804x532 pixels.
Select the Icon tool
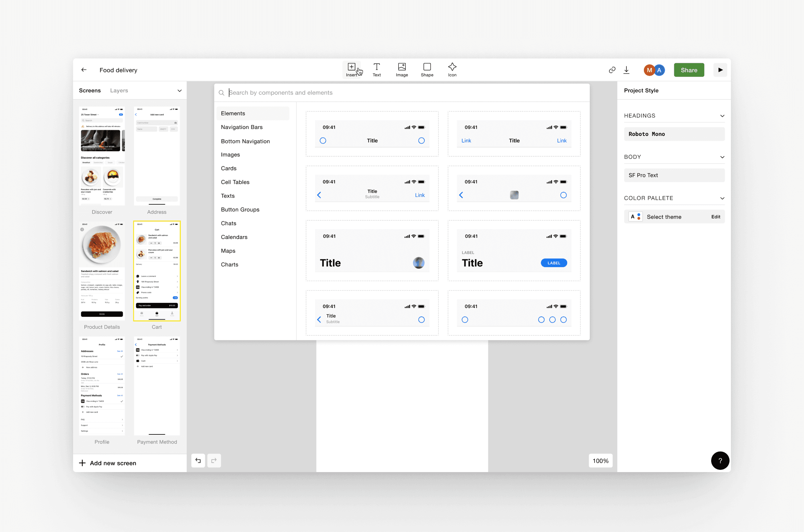tap(452, 70)
